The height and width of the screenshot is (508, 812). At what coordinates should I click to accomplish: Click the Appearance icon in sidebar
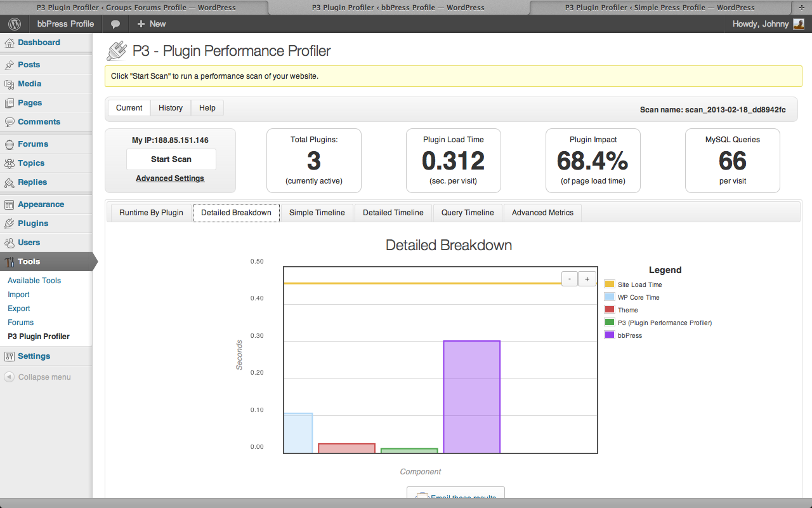click(x=9, y=205)
